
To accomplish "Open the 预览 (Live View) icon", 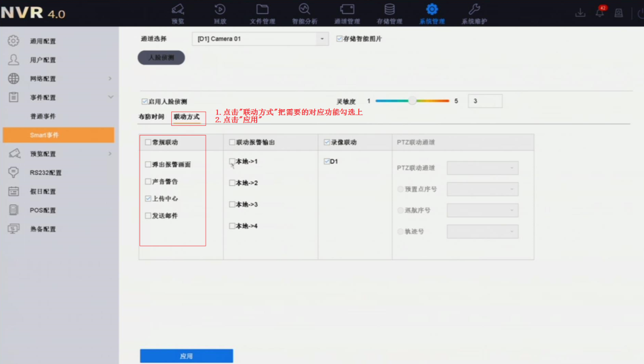I will pos(177,11).
